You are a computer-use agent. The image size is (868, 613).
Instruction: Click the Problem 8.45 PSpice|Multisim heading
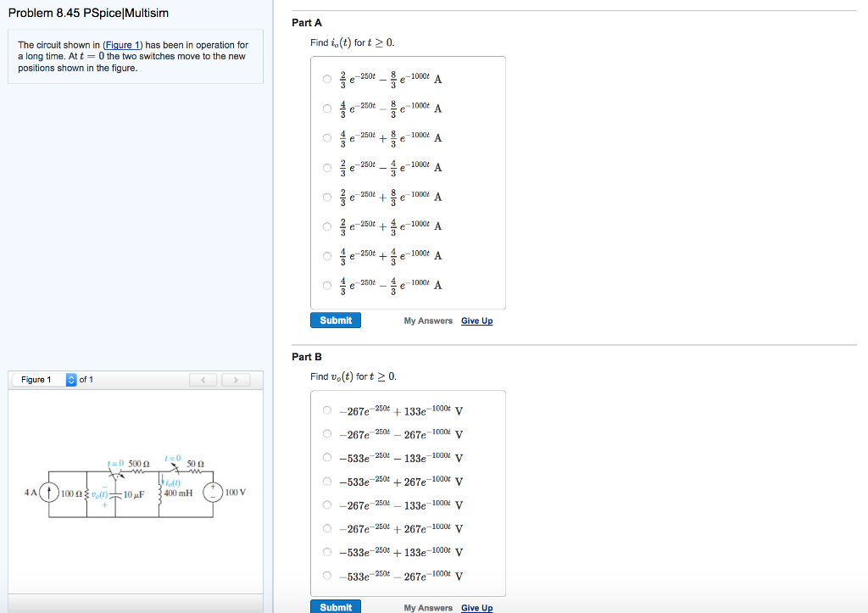tap(88, 13)
